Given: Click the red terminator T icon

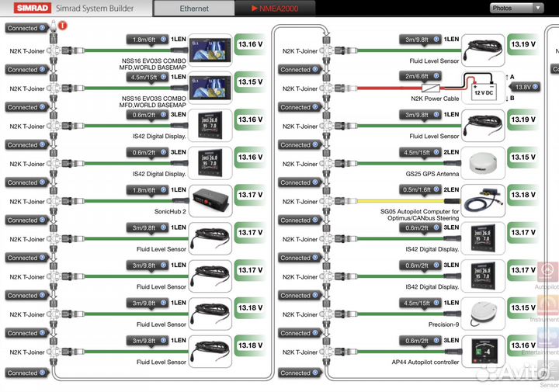Looking at the screenshot, I should [63, 25].
